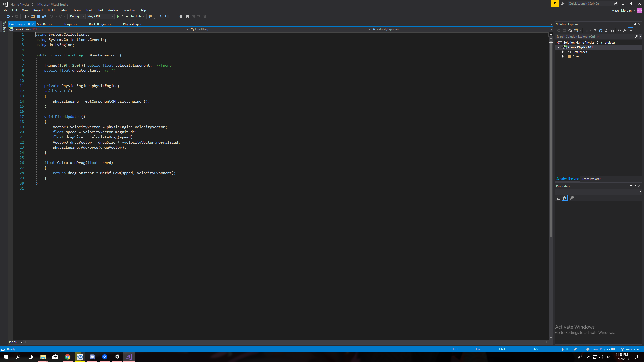Toggle Preview Selected Items in Solution Explorer
Screen dimensions: 644x362
[x=630, y=30]
